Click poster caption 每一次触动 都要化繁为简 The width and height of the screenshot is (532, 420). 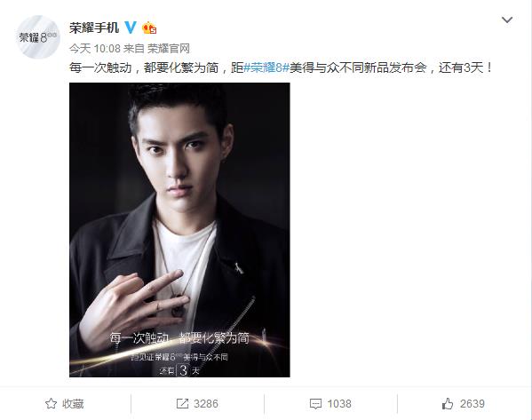point(179,338)
